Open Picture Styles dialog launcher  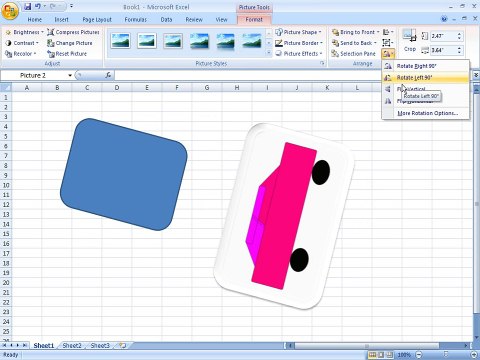[x=322, y=63]
